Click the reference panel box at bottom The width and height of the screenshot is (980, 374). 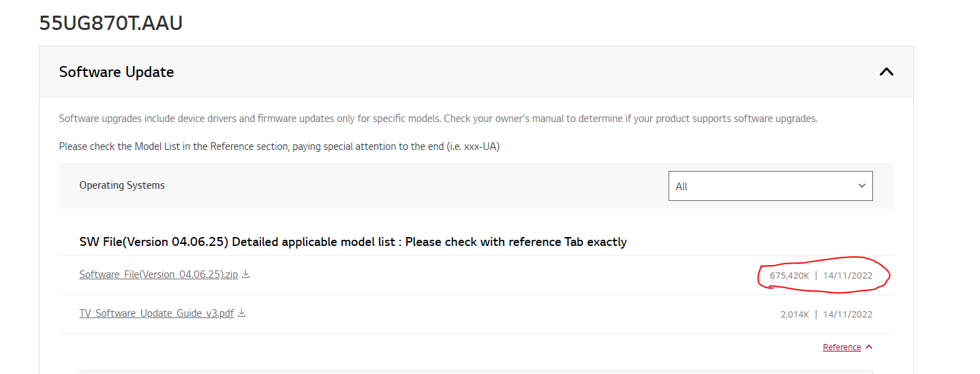476,371
